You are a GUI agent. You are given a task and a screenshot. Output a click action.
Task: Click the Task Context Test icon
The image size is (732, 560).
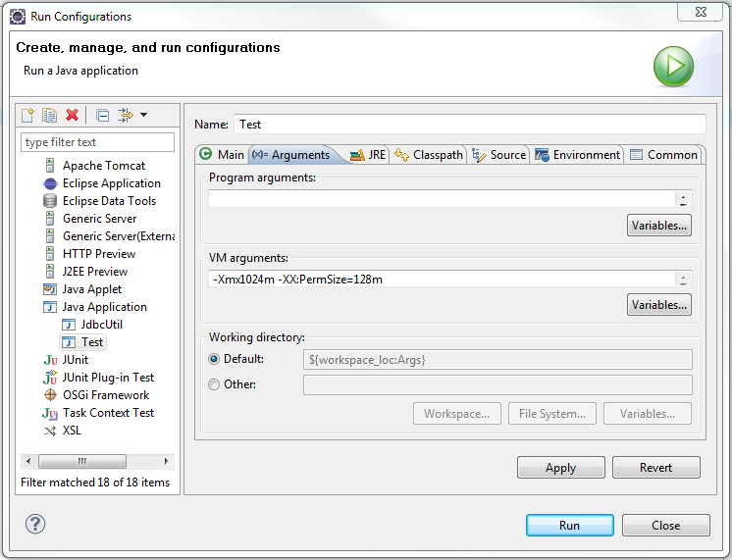50,413
